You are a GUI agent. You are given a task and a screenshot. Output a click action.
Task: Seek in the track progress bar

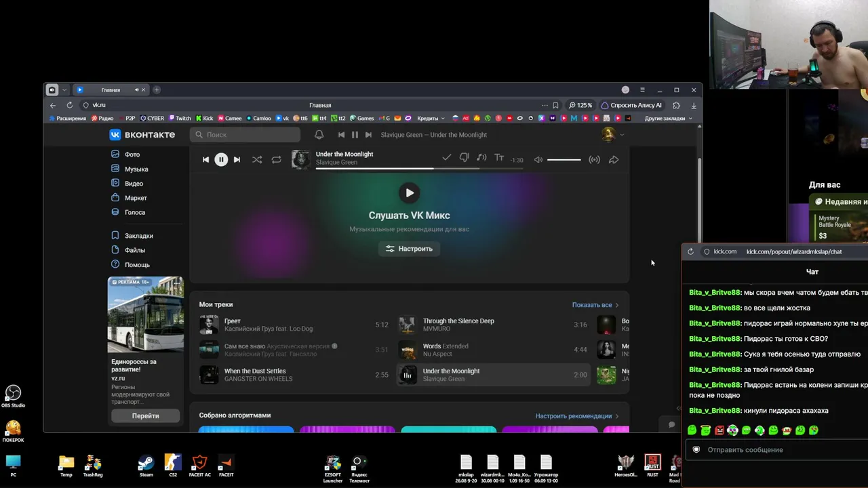click(419, 168)
